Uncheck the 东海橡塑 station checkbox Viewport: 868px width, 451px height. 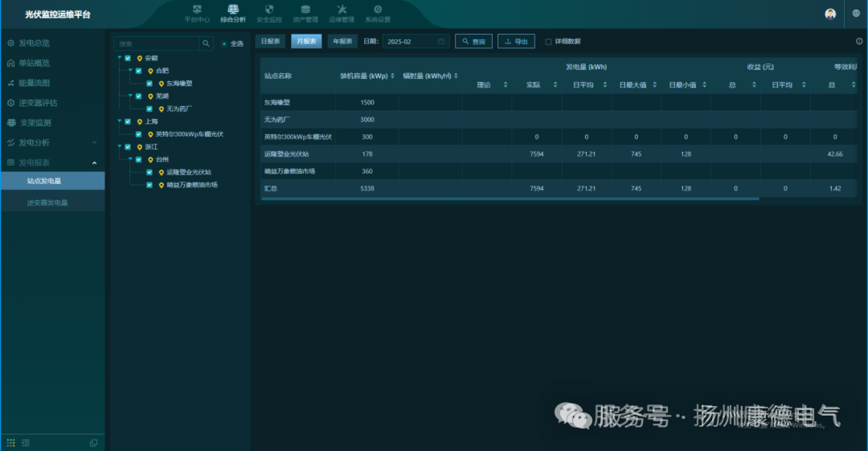pyautogui.click(x=149, y=83)
